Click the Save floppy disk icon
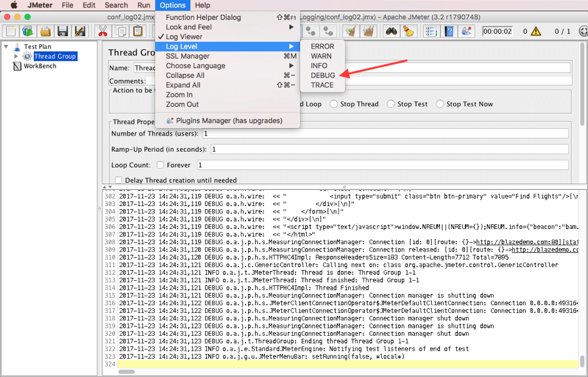Screen dimensions: 588x377 point(62,31)
